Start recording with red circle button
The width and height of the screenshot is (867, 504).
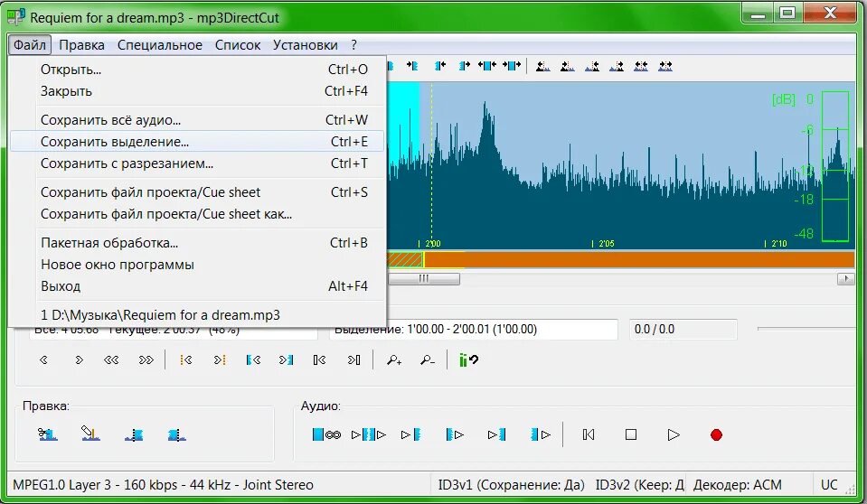tap(716, 435)
